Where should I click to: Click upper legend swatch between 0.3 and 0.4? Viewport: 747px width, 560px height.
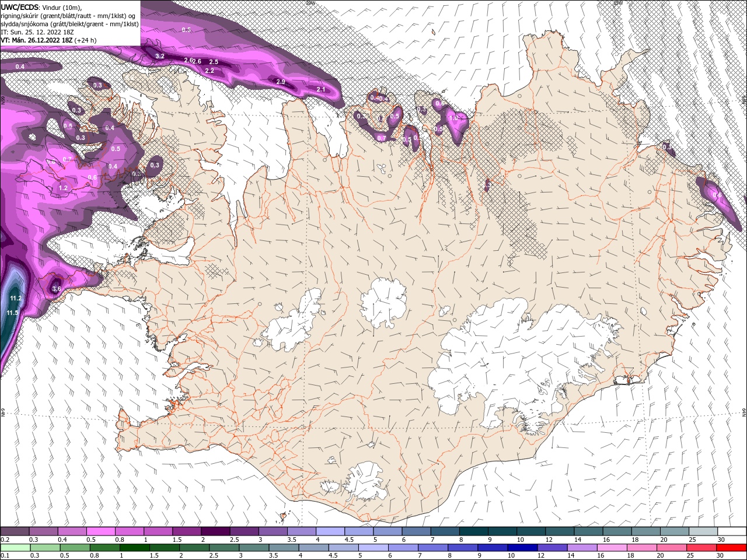44,531
